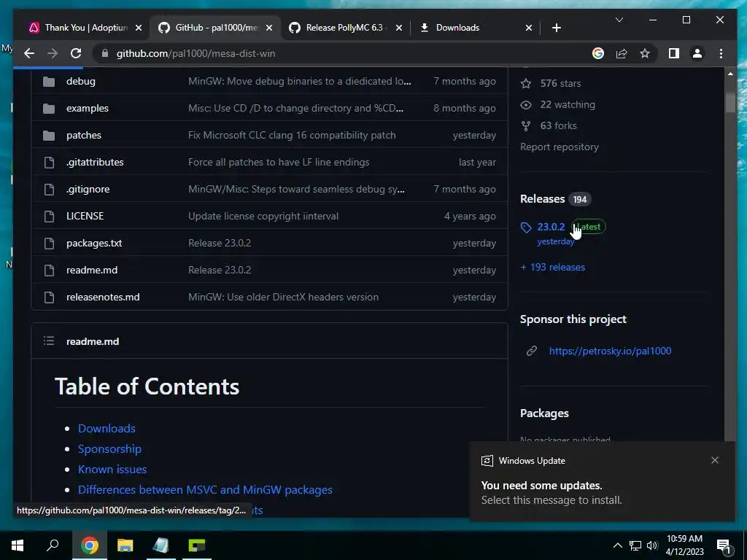Click Report repository
This screenshot has height=560, width=747.
pos(560,147)
